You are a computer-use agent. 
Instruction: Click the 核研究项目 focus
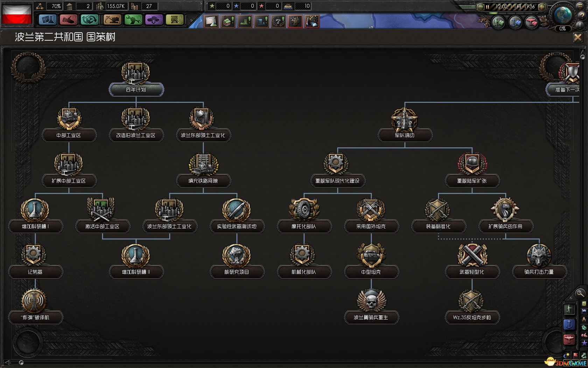237,272
